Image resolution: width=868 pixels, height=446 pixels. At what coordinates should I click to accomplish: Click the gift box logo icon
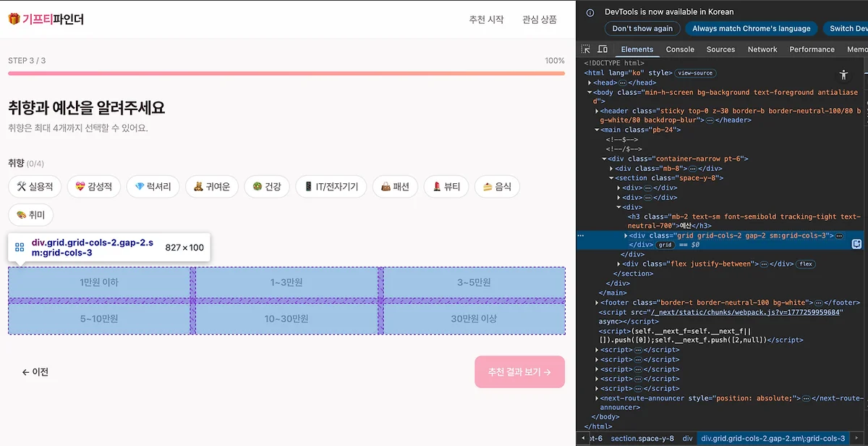click(x=14, y=19)
